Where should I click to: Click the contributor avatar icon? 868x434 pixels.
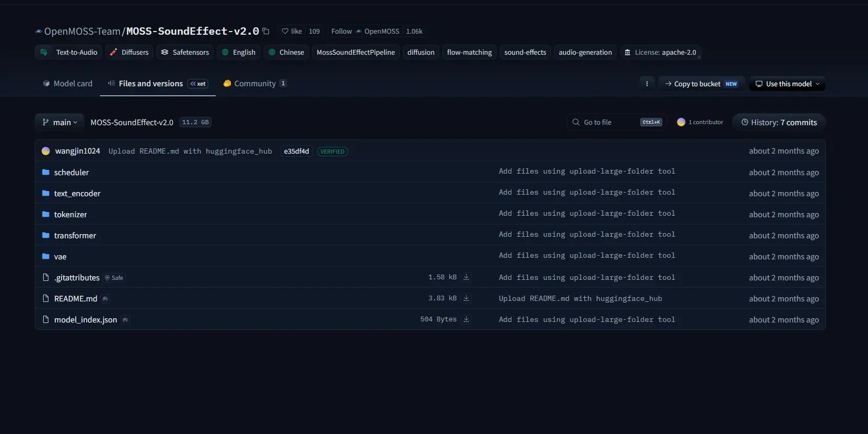click(x=681, y=122)
